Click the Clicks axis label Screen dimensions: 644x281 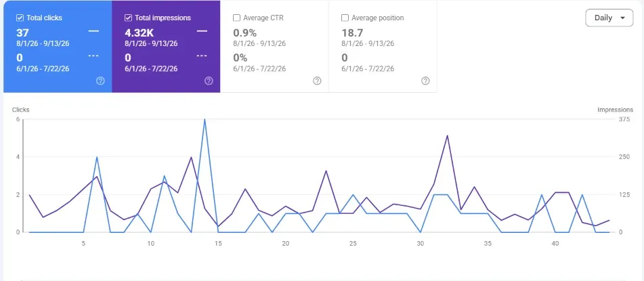(20, 110)
